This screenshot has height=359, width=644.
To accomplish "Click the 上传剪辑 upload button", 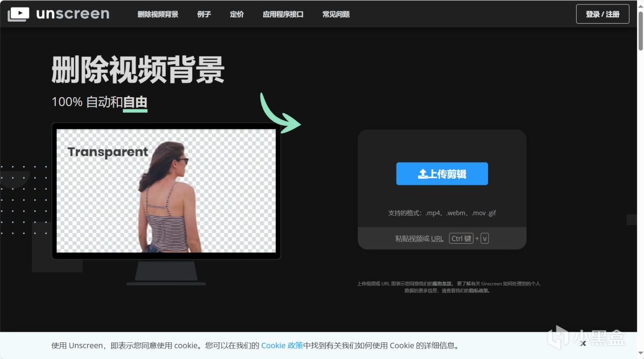I will pyautogui.click(x=442, y=174).
